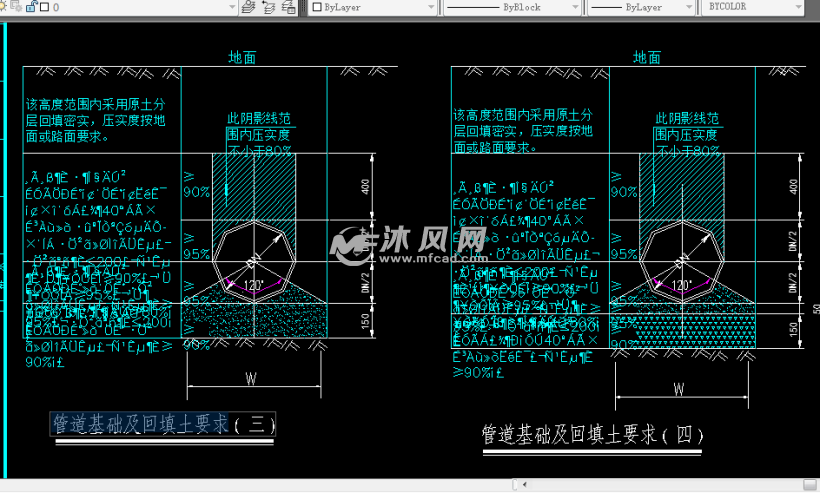The height and width of the screenshot is (493, 820).
Task: Open the ByLayer lineweight dropdown
Action: [x=686, y=6]
